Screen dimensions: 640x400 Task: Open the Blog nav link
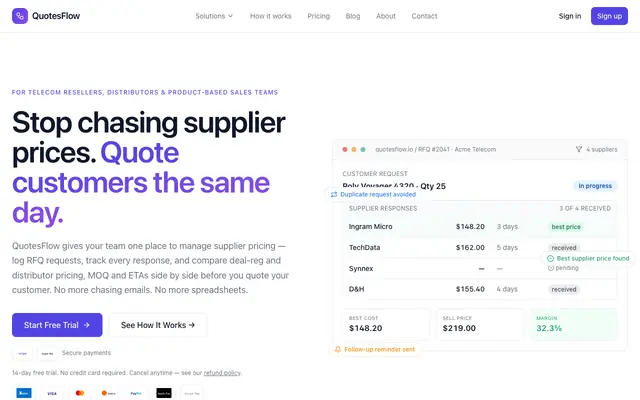tap(353, 16)
